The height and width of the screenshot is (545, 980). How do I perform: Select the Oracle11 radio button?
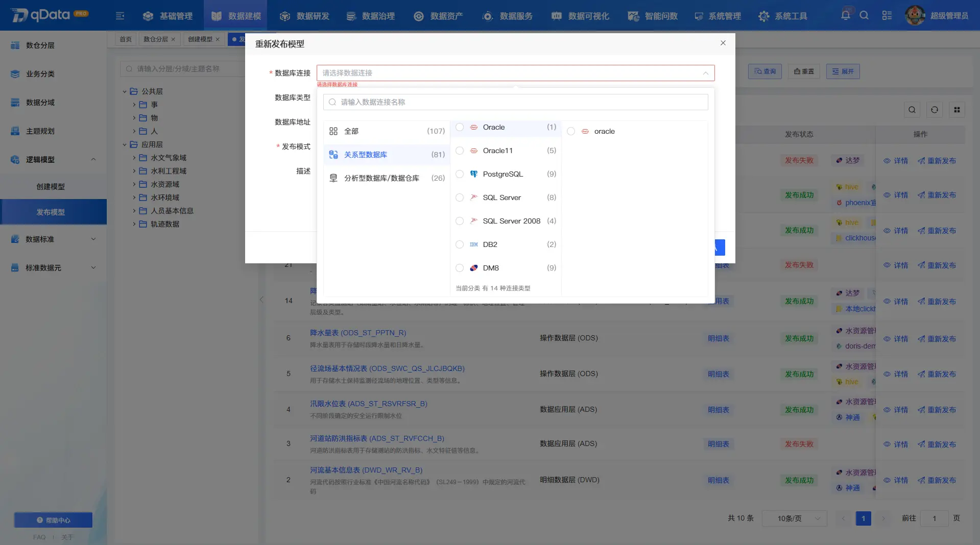(x=460, y=151)
